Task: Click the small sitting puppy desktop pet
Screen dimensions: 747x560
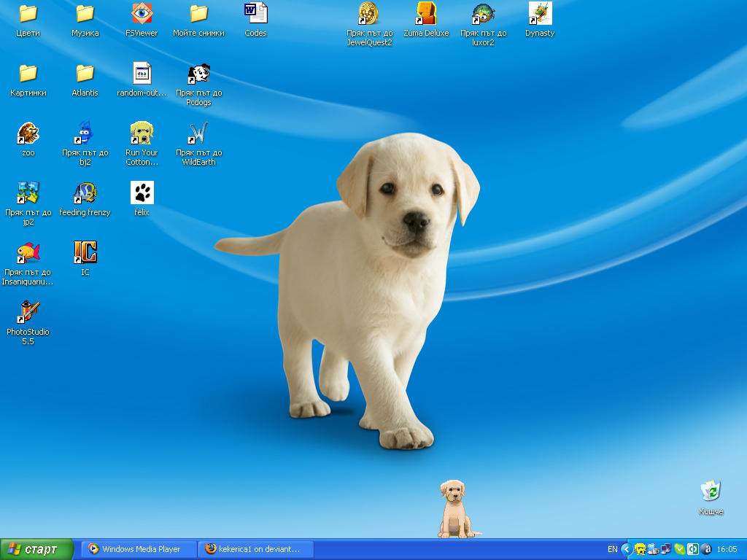Action: click(457, 509)
